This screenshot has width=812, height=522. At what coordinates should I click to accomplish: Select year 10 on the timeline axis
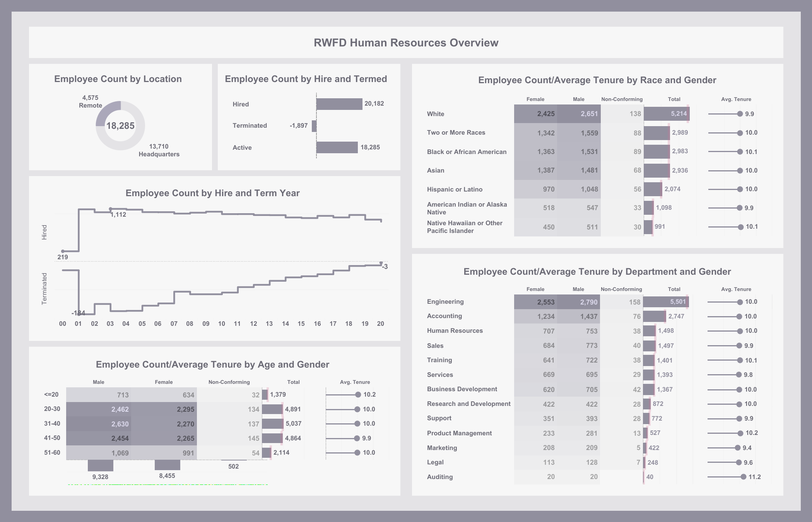click(x=221, y=324)
